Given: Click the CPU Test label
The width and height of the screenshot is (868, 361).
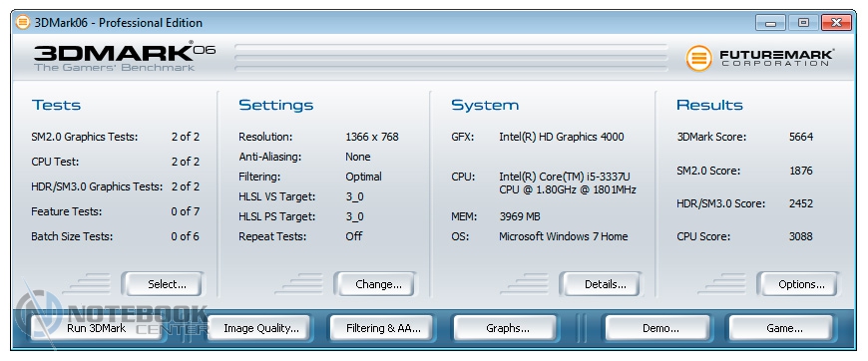Looking at the screenshot, I should [x=55, y=162].
